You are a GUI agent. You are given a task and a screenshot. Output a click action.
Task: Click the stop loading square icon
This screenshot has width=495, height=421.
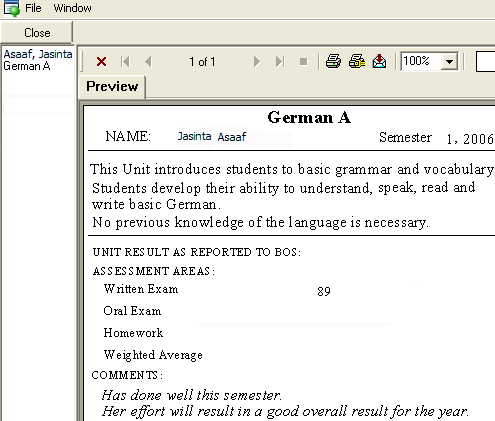coord(303,62)
